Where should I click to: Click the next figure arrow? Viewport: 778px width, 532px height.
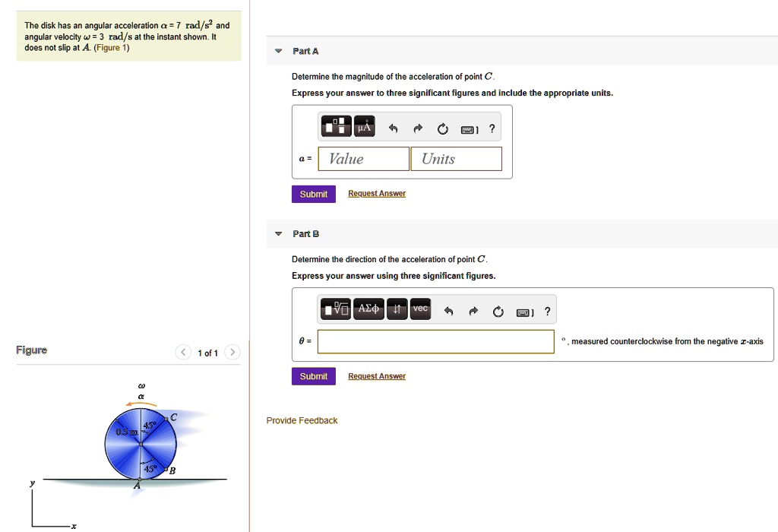[232, 352]
